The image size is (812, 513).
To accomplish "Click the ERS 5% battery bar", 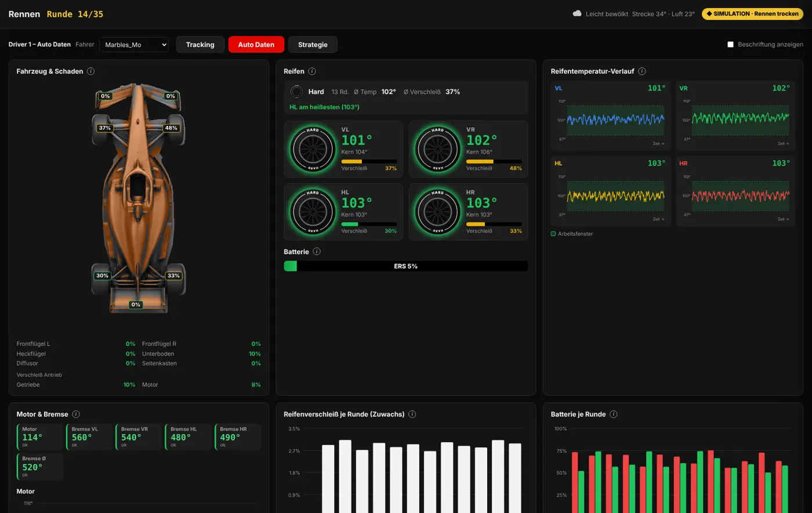I will (406, 266).
